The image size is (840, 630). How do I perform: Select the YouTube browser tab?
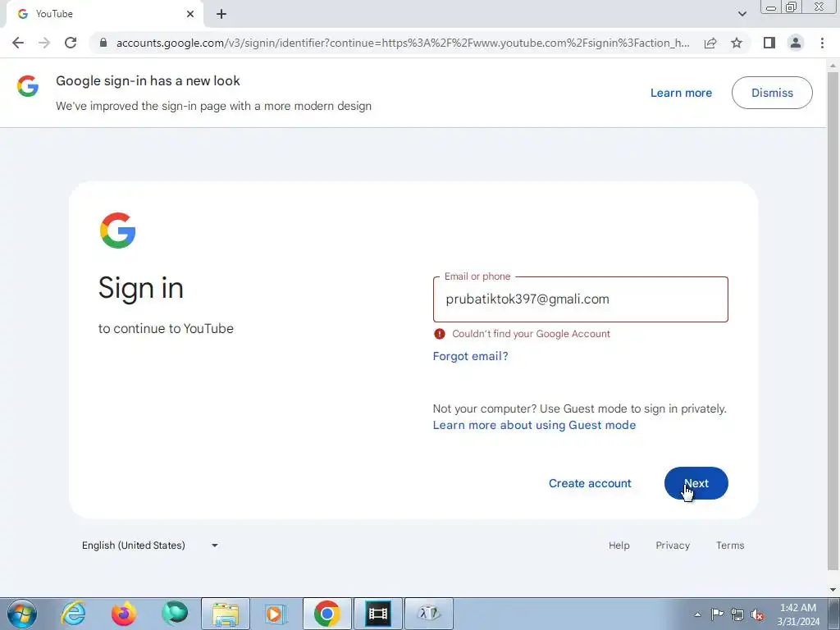tap(104, 14)
